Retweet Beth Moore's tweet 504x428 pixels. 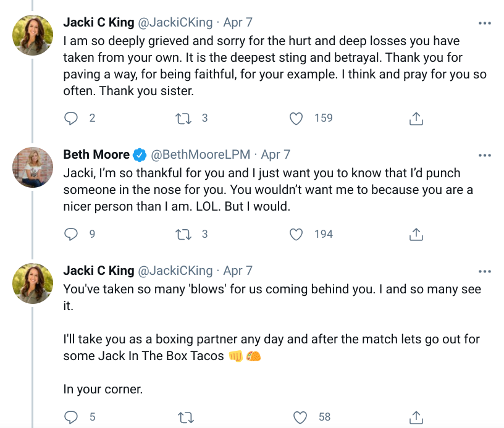pyautogui.click(x=183, y=234)
